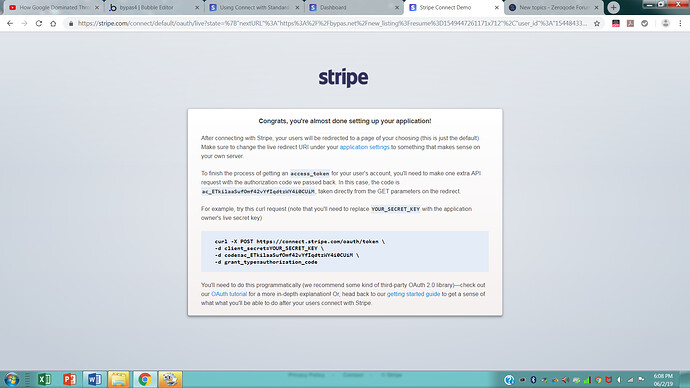This screenshot has height=388, width=690.
Task: Click the access_token inline code
Action: (310, 174)
